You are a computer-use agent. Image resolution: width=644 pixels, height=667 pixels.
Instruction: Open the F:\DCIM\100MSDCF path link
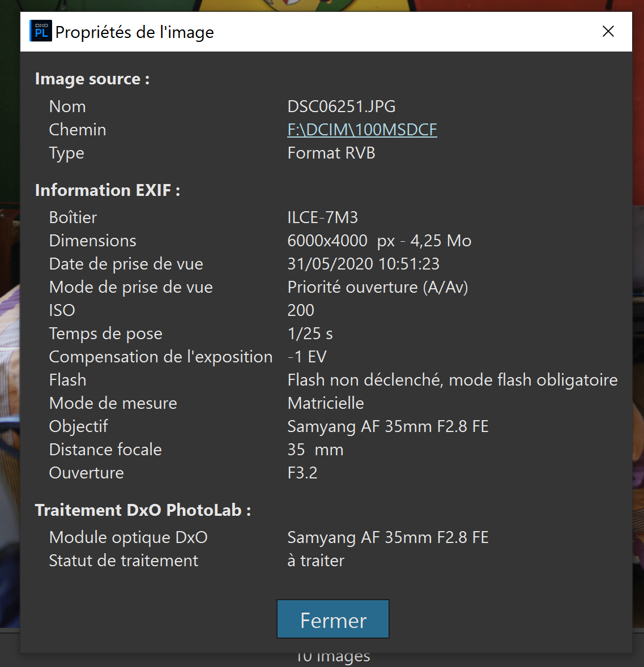click(362, 130)
